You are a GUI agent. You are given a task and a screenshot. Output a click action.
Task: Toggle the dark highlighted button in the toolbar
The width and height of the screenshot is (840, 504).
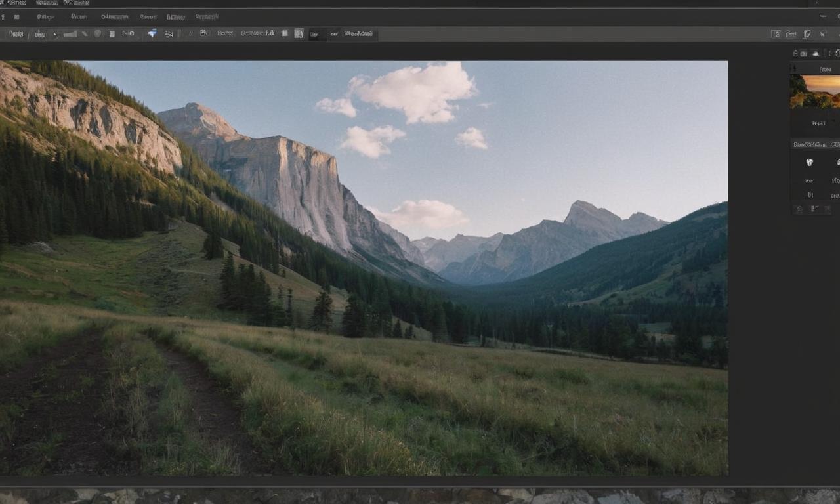click(314, 33)
